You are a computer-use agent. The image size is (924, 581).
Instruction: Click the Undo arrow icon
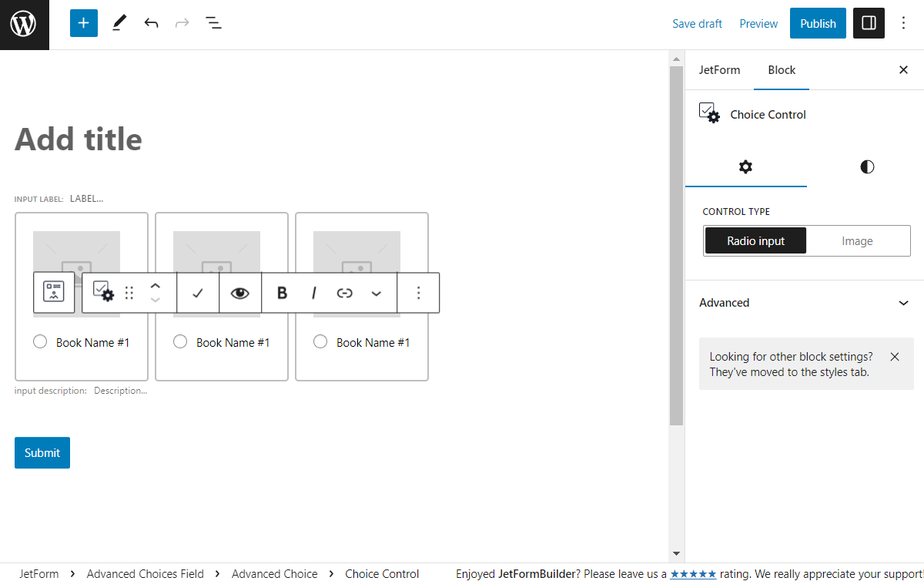pyautogui.click(x=151, y=23)
